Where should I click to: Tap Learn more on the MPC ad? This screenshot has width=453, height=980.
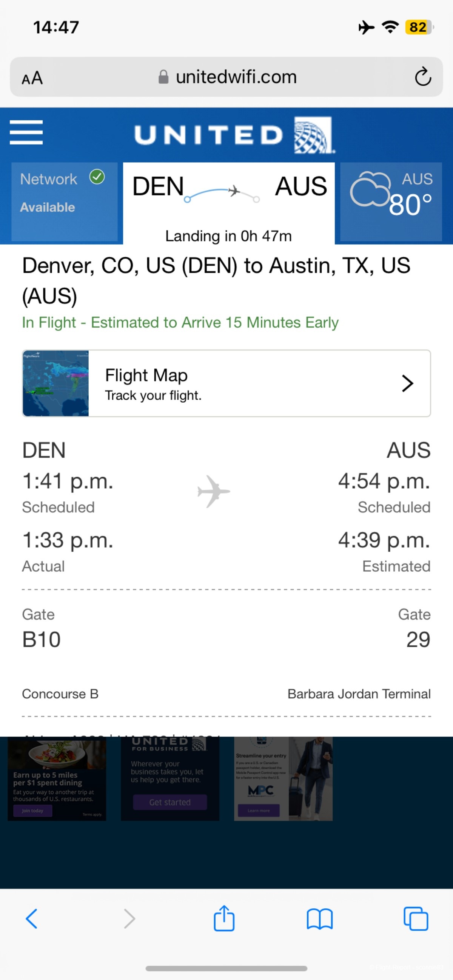coord(259,810)
